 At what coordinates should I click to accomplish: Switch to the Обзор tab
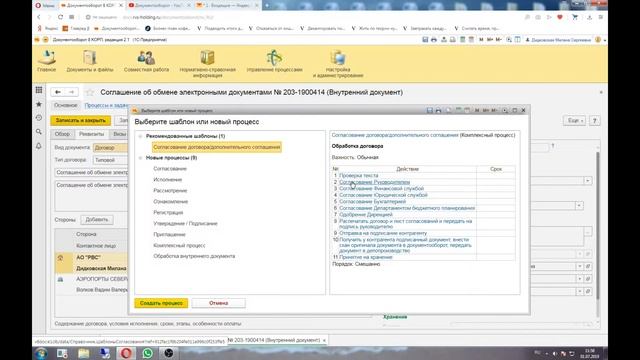tap(62, 134)
